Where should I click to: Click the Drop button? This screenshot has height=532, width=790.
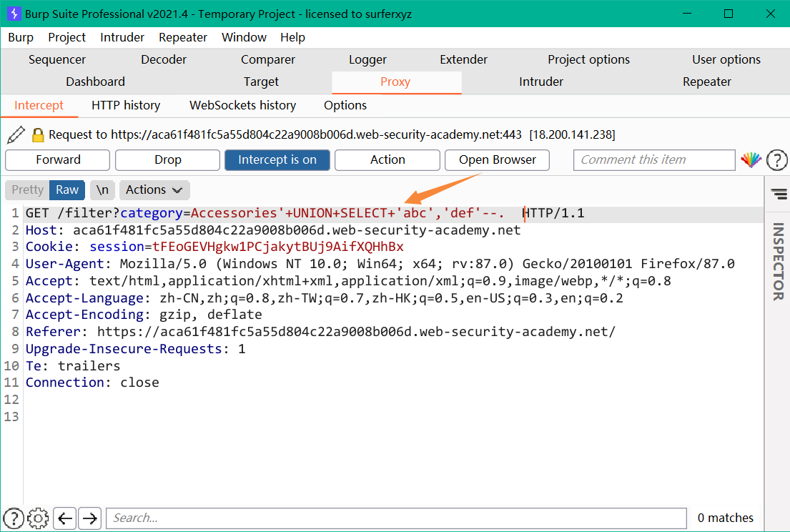coord(168,160)
